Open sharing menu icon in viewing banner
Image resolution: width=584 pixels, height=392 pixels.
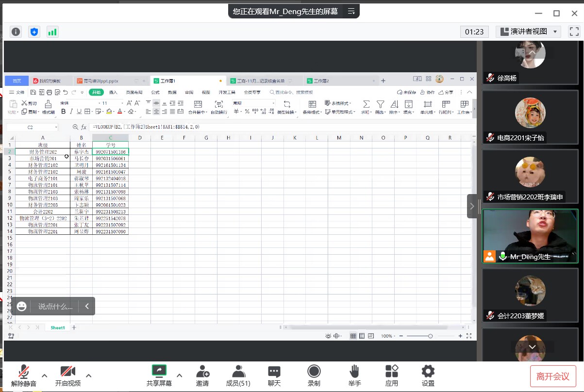pos(351,11)
